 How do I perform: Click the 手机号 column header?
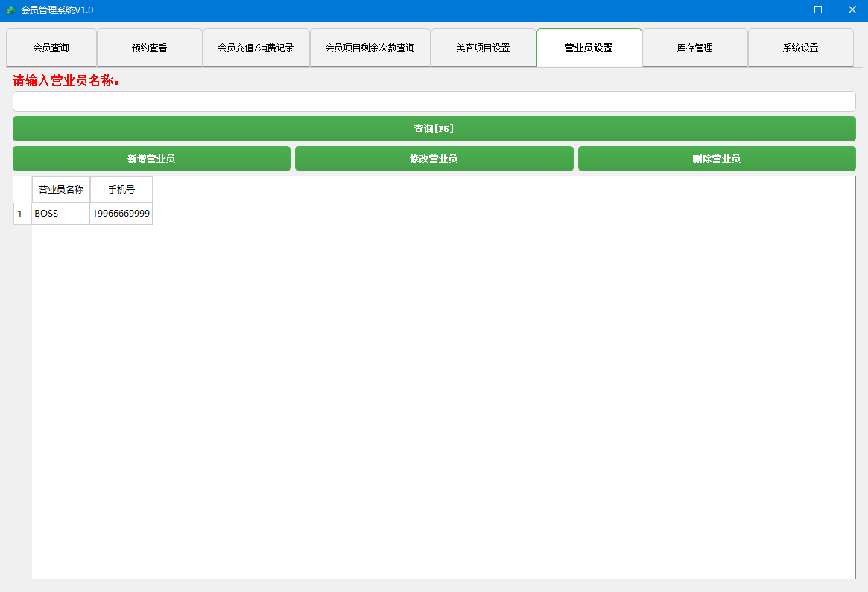pos(121,189)
